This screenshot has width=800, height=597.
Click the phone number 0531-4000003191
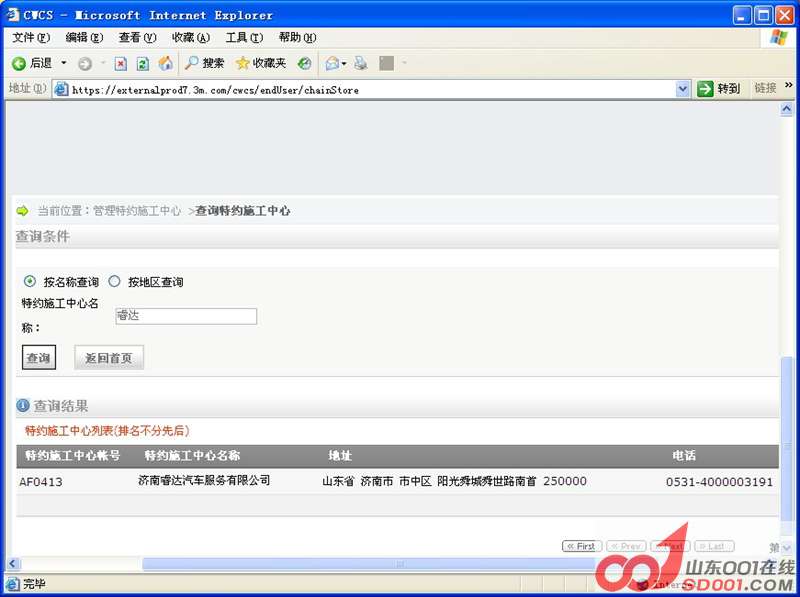point(719,482)
